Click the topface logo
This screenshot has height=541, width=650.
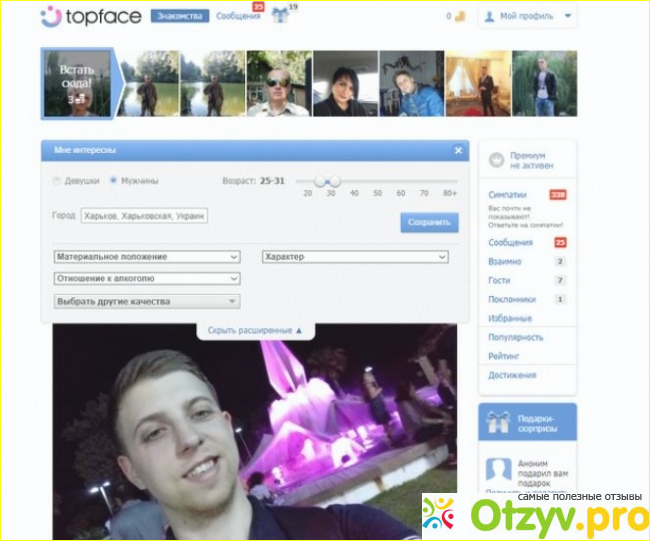[x=91, y=17]
